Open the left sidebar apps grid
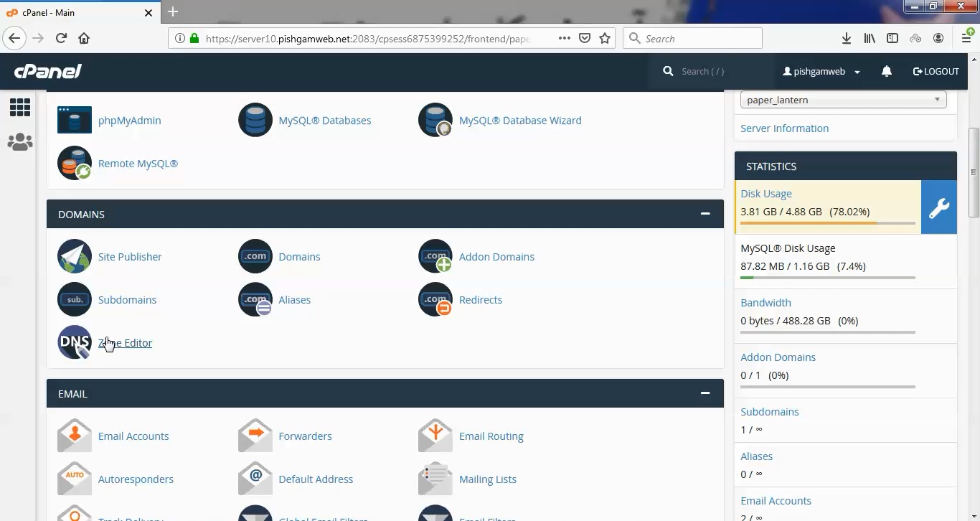The width and height of the screenshot is (980, 521). click(19, 106)
